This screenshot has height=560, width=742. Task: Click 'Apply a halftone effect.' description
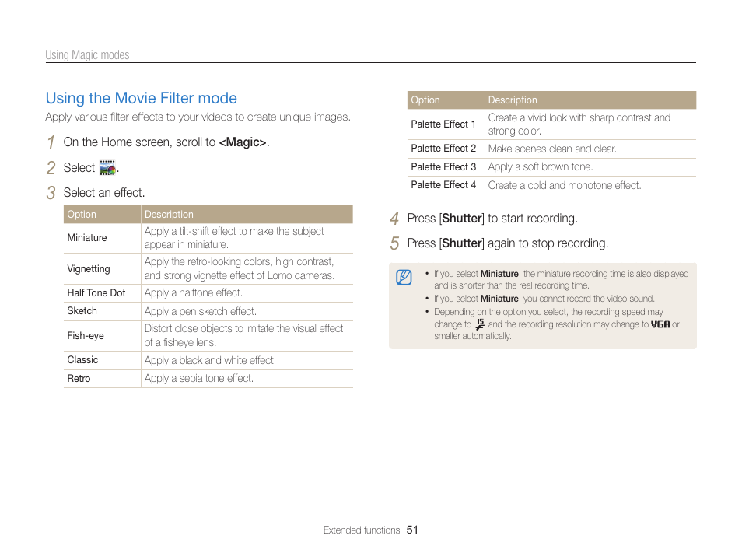194,293
